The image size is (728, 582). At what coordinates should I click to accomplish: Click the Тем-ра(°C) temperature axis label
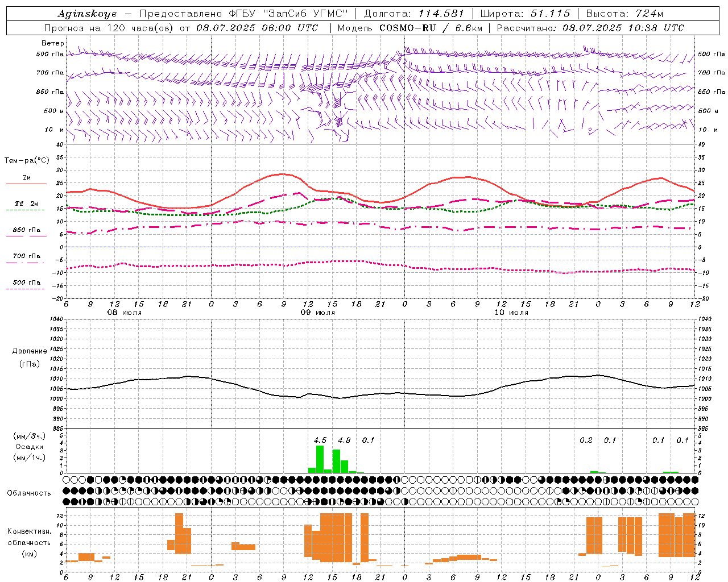pos(27,161)
